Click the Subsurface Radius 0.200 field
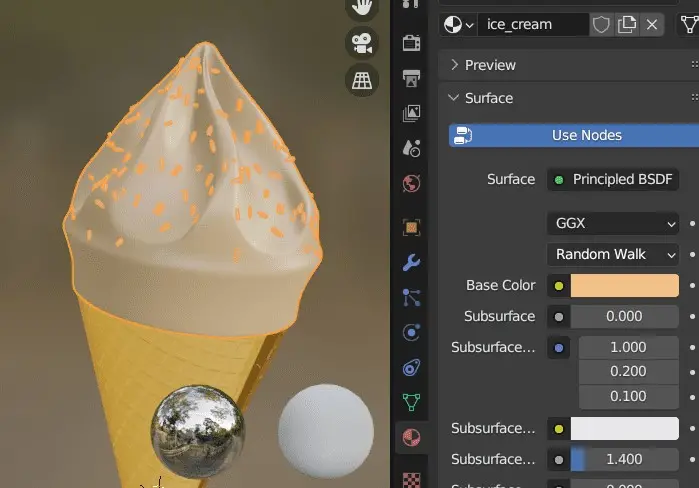The height and width of the screenshot is (488, 699). pyautogui.click(x=629, y=372)
